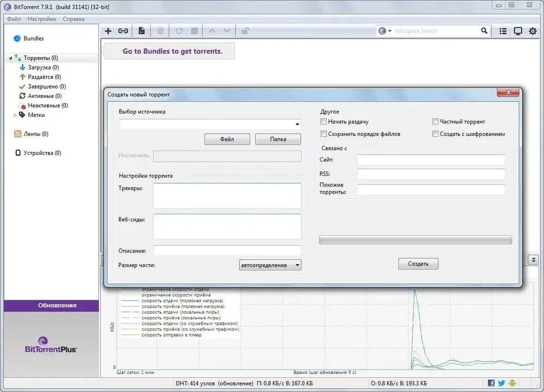
Task: Click the Похожие торренты input field
Action: [431, 190]
